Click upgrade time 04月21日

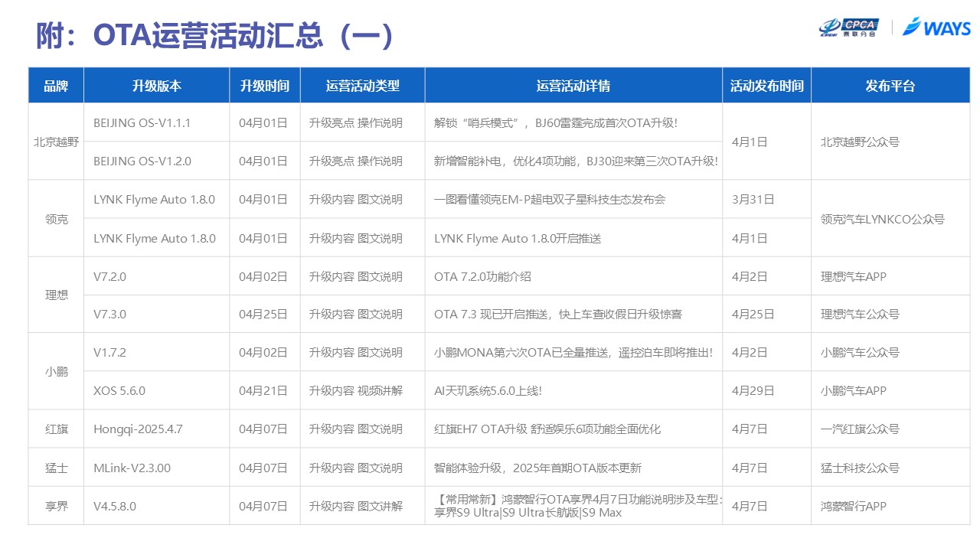[263, 390]
